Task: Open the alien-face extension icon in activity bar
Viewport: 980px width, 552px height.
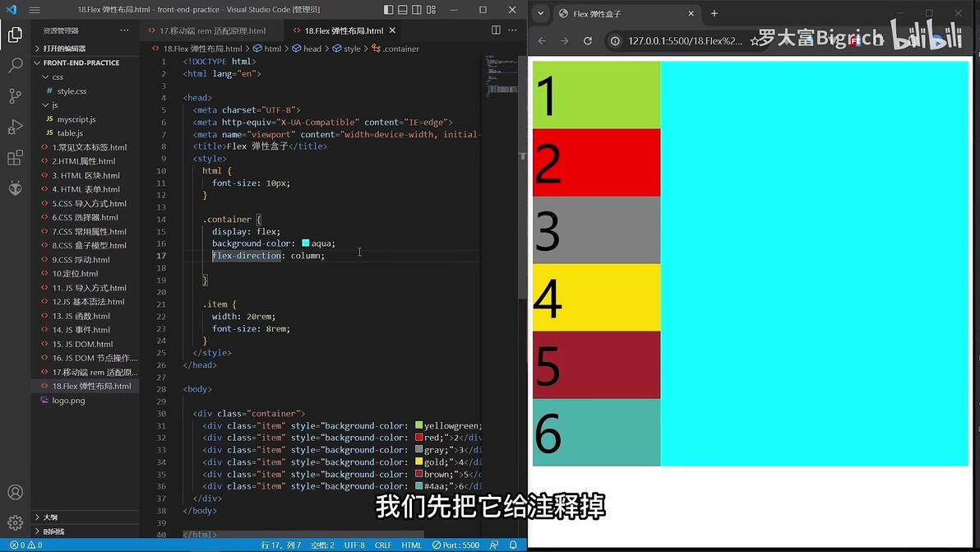Action: pyautogui.click(x=15, y=188)
